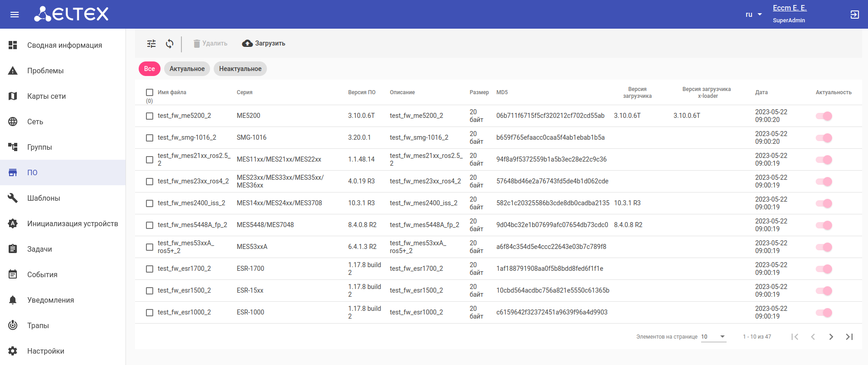Go to the next page
Viewport: 868px width, 365px height.
(x=831, y=337)
